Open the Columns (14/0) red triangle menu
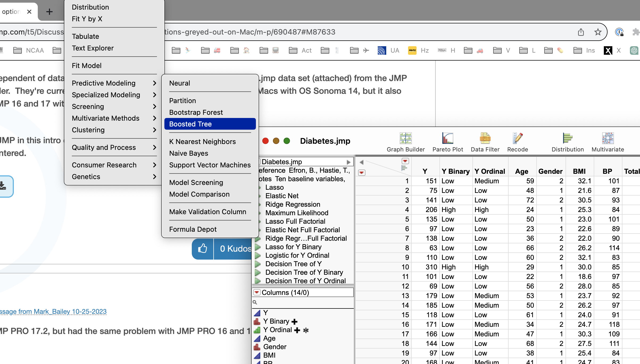This screenshot has width=640, height=364. click(256, 292)
